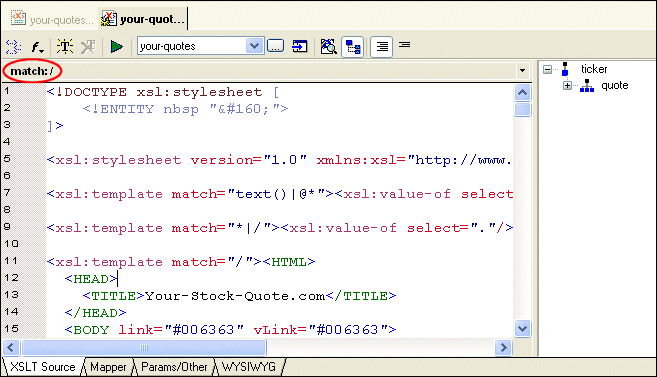Click the template match="text()|@*" line
Image resolution: width=657 pixels, height=377 pixels.
tap(279, 194)
